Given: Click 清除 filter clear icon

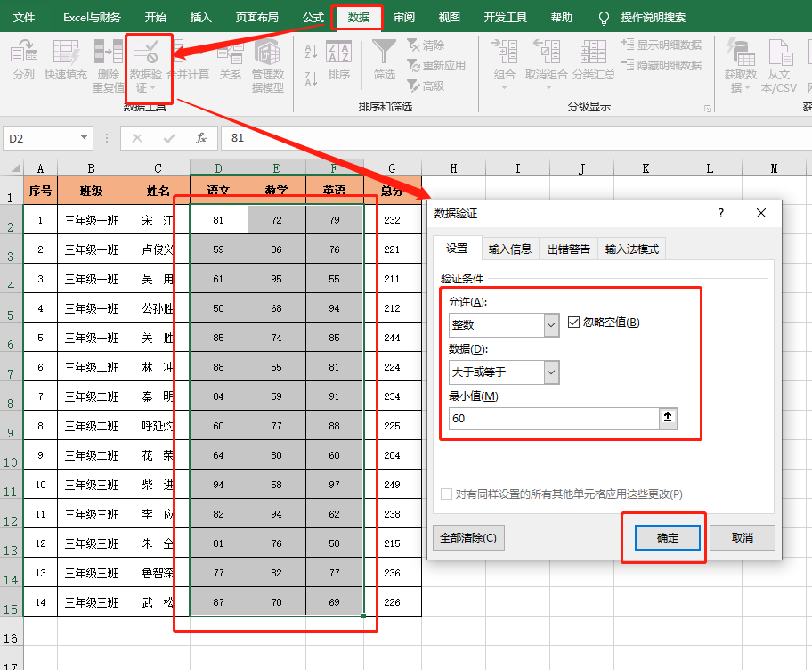Looking at the screenshot, I should coord(426,45).
